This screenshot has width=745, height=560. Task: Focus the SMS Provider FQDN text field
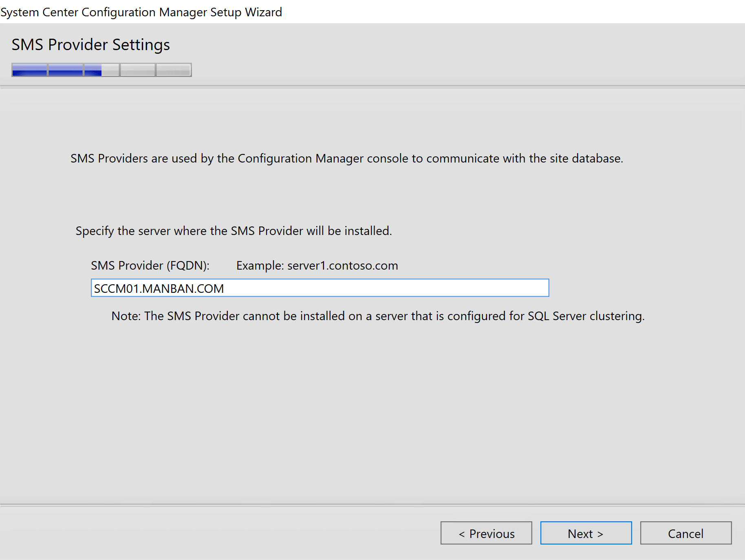[320, 288]
